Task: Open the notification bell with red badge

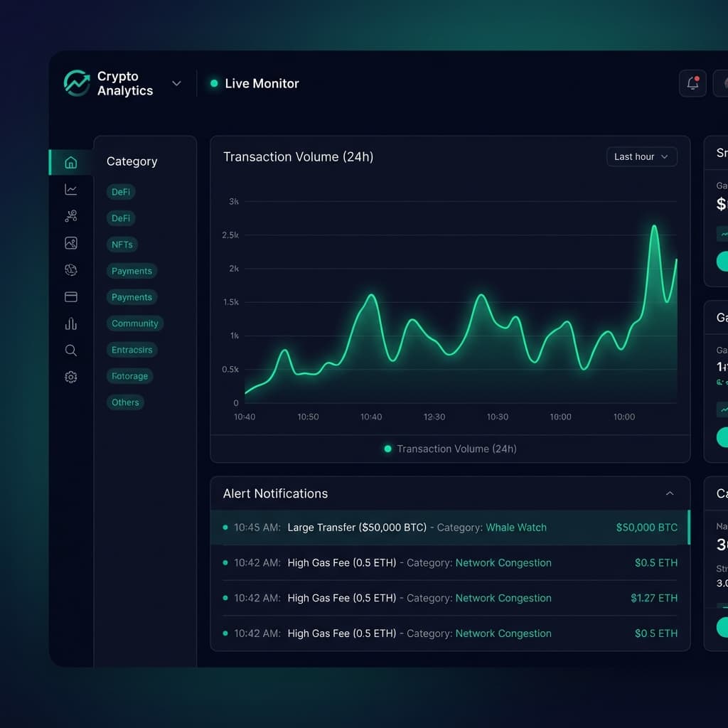Action: click(692, 83)
